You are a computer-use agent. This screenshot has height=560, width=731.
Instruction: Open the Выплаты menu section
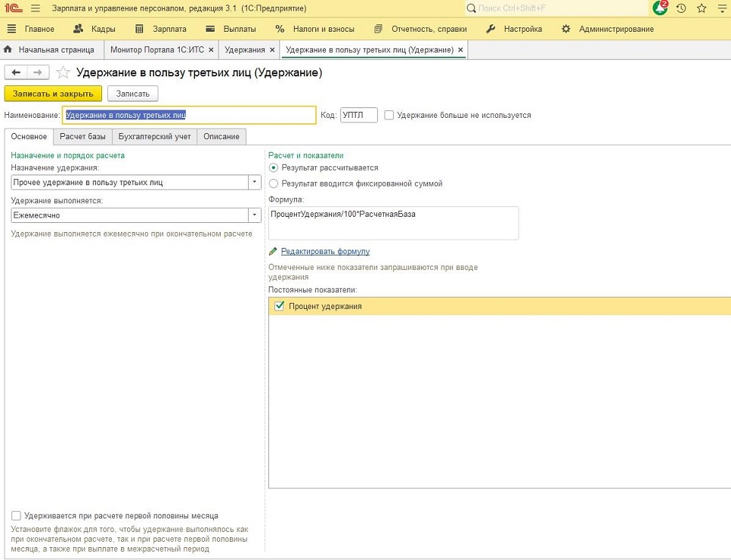click(240, 29)
